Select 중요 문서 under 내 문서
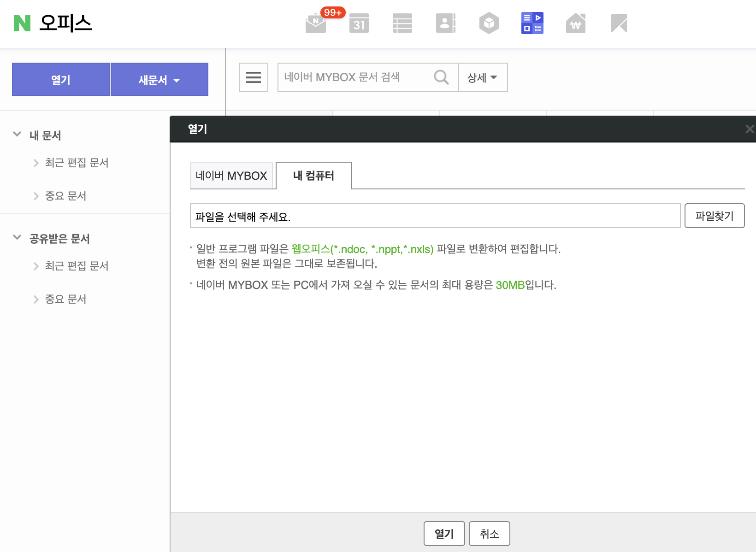The height and width of the screenshot is (552, 756). point(65,196)
